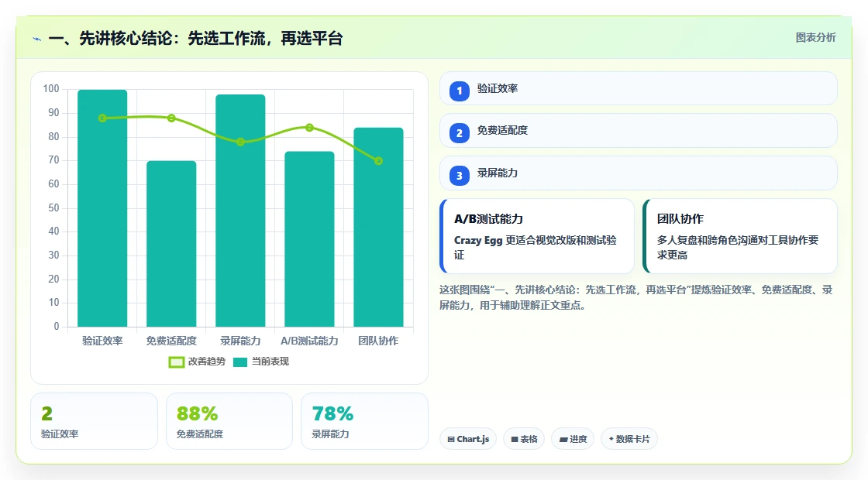The width and height of the screenshot is (868, 480).
Task: Click the x-axis label 验证效率
Action: click(102, 341)
